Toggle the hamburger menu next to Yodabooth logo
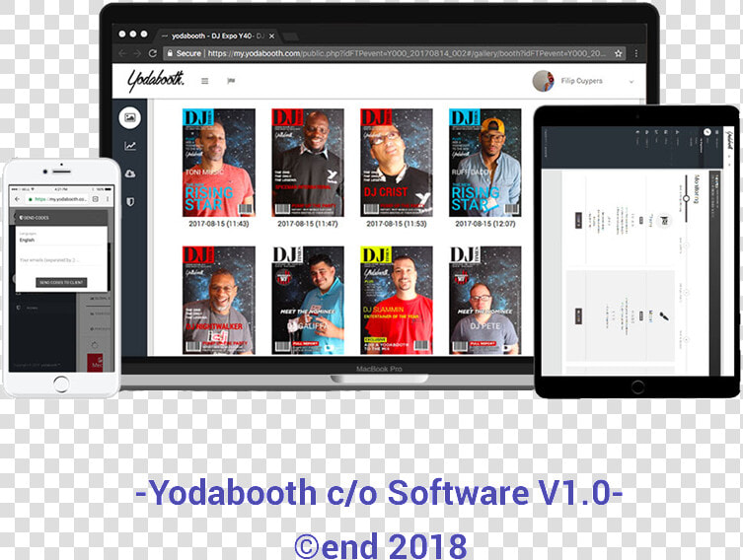This screenshot has width=743, height=560. click(x=204, y=81)
